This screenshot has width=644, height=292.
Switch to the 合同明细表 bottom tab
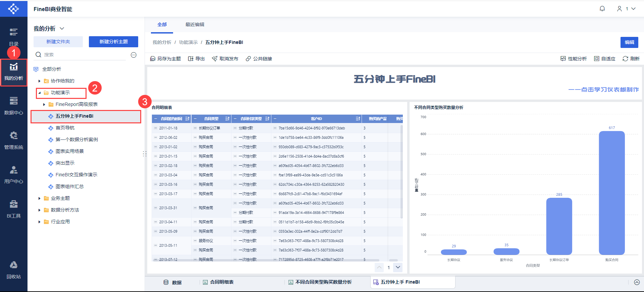[x=218, y=282]
